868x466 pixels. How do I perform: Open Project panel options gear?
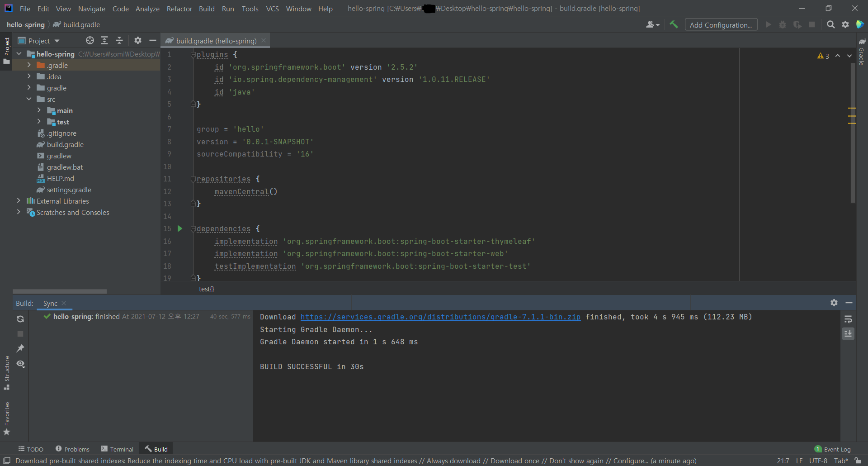[x=138, y=40]
